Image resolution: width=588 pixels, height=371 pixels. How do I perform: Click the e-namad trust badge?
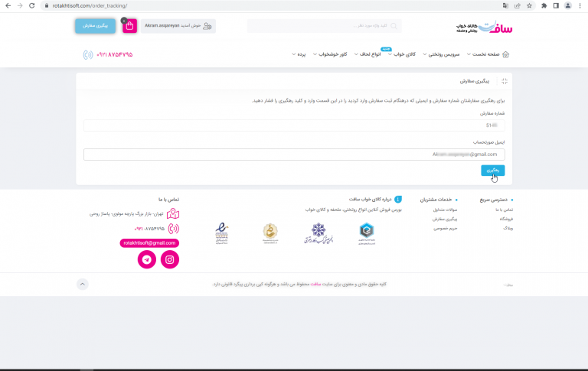tap(221, 233)
